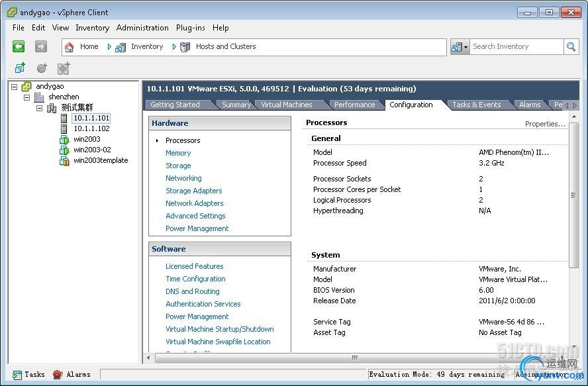The width and height of the screenshot is (588, 386).
Task: Open processor Properties link
Action: tap(545, 124)
